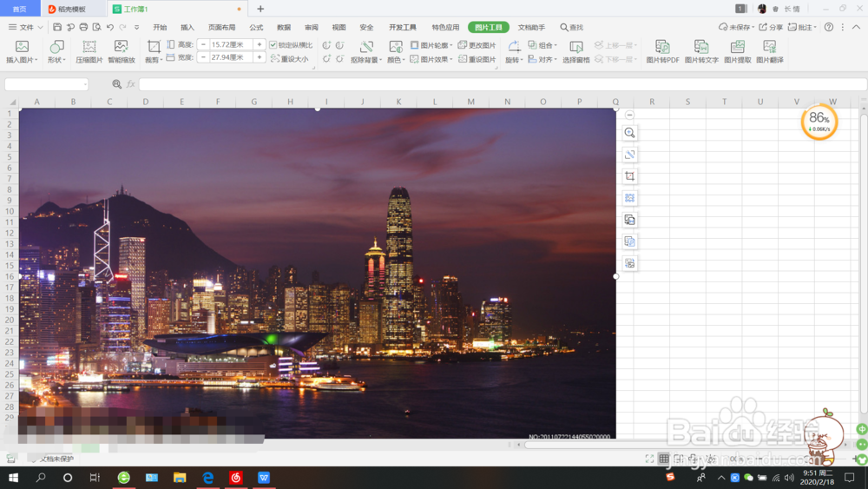Click the height input field showing 15.72厘米
Image resolution: width=868 pixels, height=489 pixels.
coord(231,44)
